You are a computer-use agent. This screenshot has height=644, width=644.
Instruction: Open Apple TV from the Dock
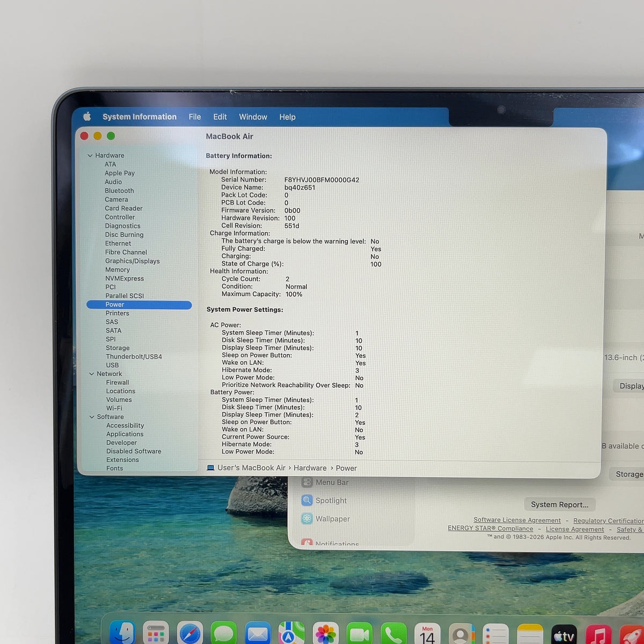point(563,635)
